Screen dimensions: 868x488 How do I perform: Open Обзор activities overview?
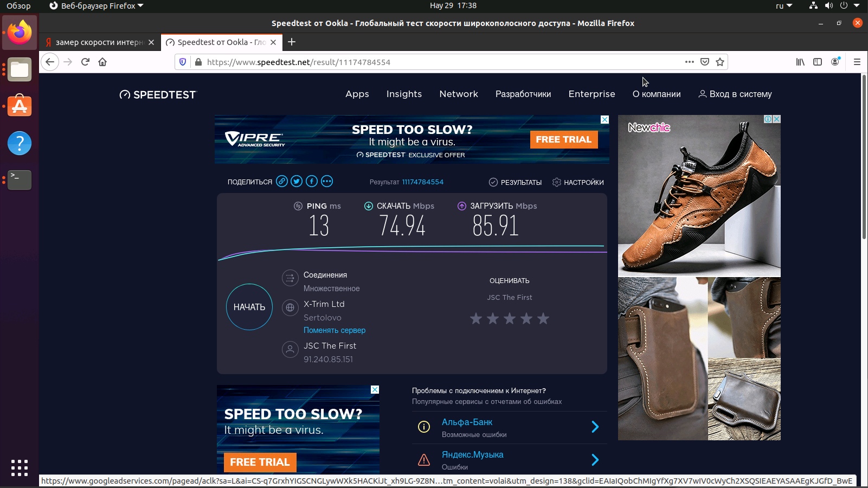18,6
